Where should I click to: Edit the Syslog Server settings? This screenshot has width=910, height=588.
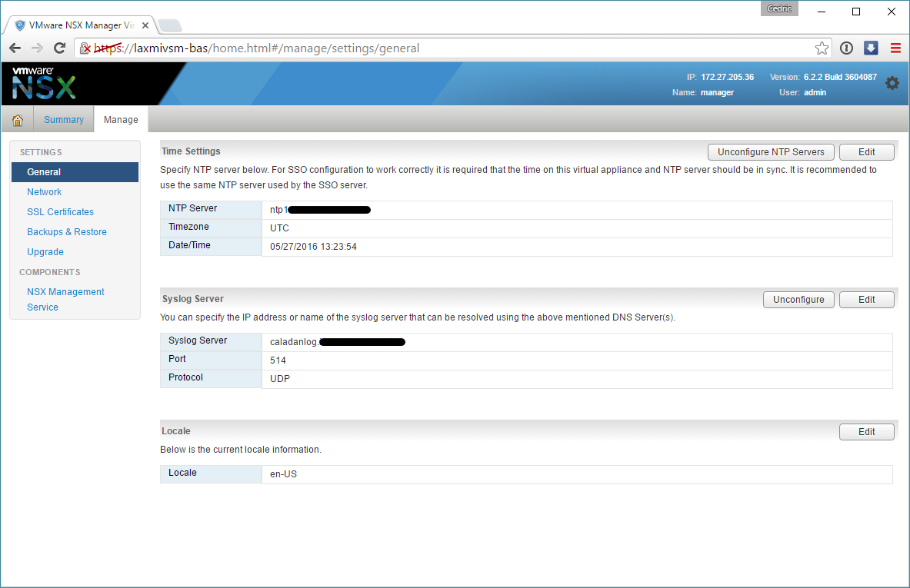[x=866, y=300]
